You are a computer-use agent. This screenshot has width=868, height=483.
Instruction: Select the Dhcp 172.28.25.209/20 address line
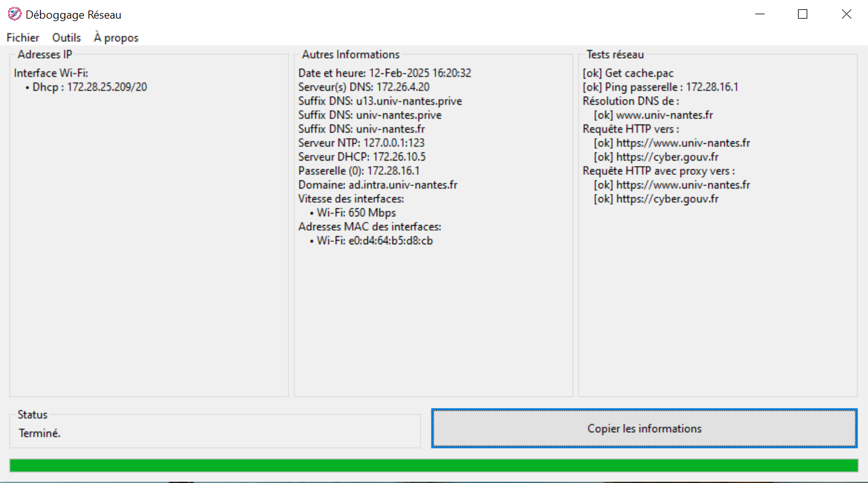86,87
